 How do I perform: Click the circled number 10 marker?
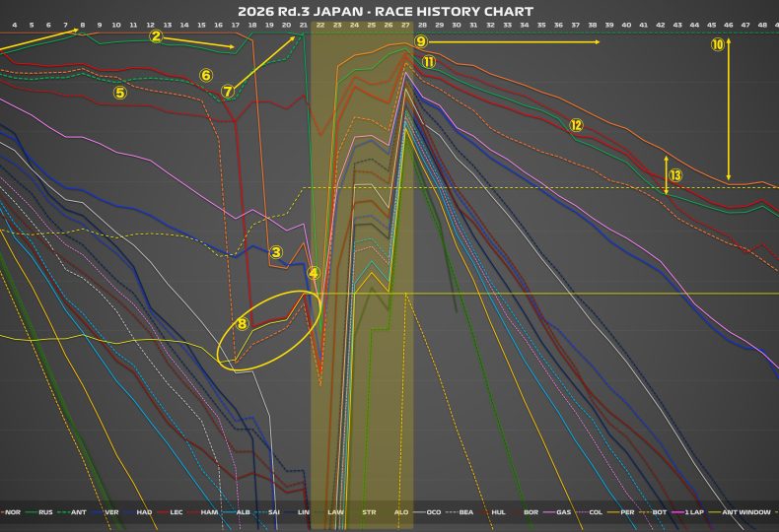point(717,44)
